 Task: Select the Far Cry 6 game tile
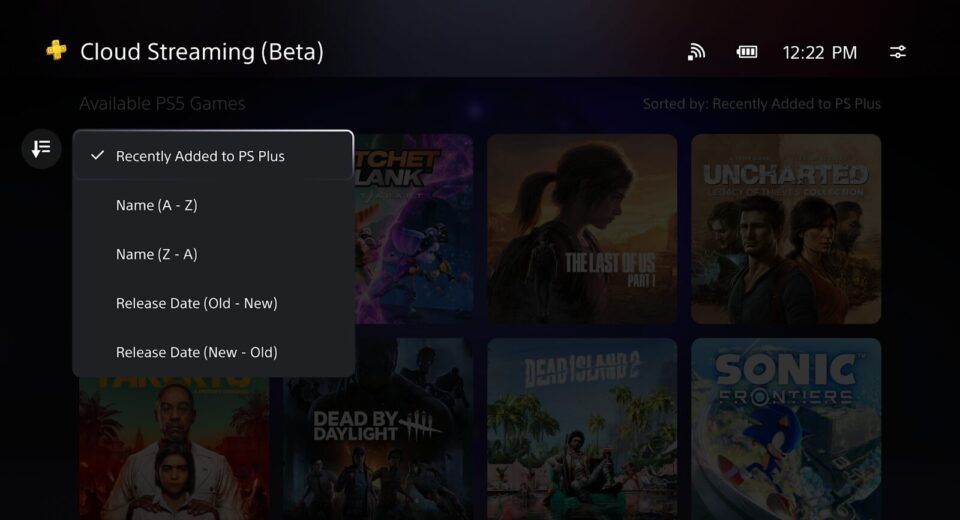pyautogui.click(x=174, y=448)
